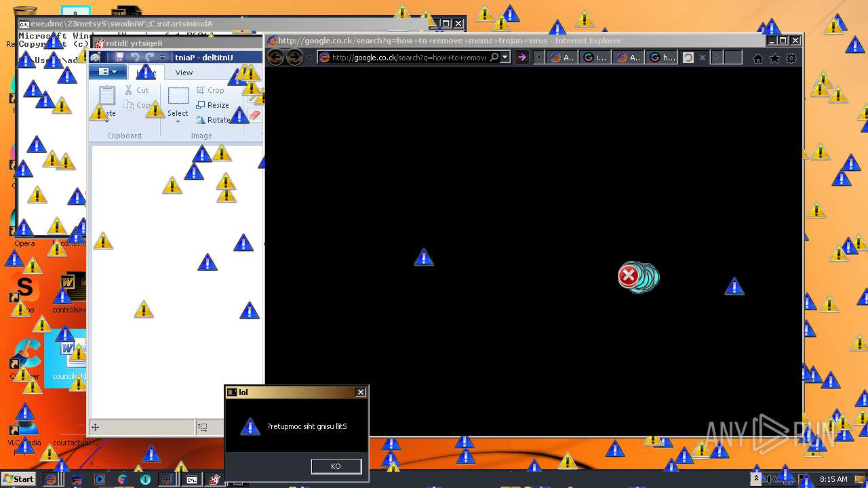Open Windows Media Player taskbar icon
The height and width of the screenshot is (488, 868).
coord(100,479)
